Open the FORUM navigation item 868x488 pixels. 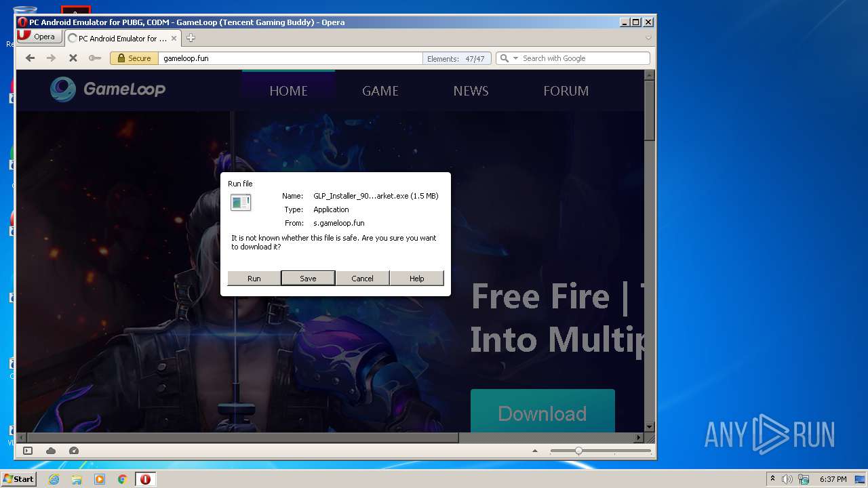pos(566,91)
